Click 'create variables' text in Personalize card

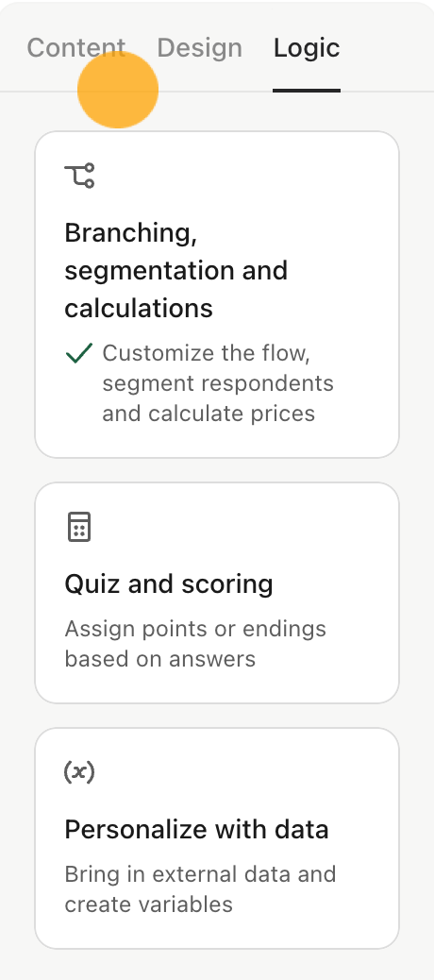(x=149, y=905)
